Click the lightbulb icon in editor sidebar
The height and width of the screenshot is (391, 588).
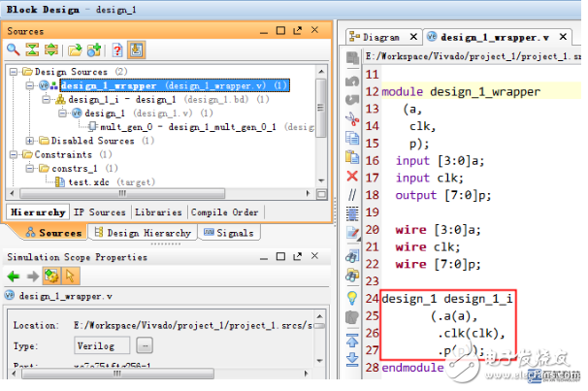[x=351, y=297]
